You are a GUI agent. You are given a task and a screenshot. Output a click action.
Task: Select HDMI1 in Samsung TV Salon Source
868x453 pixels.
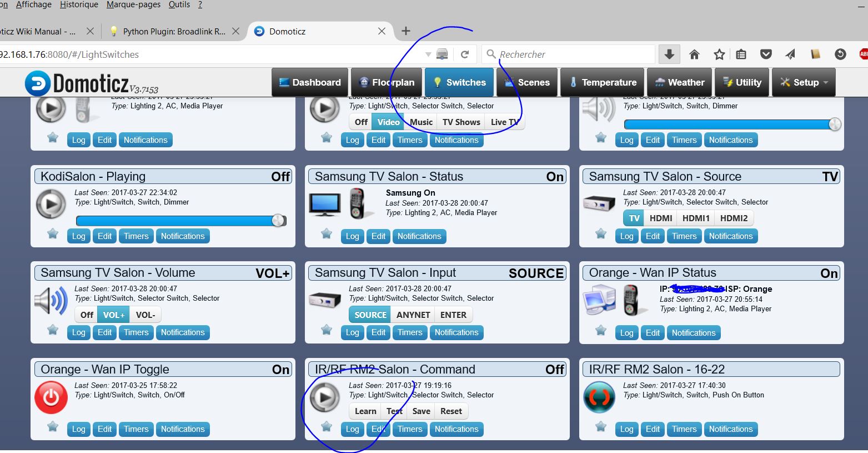tap(696, 218)
